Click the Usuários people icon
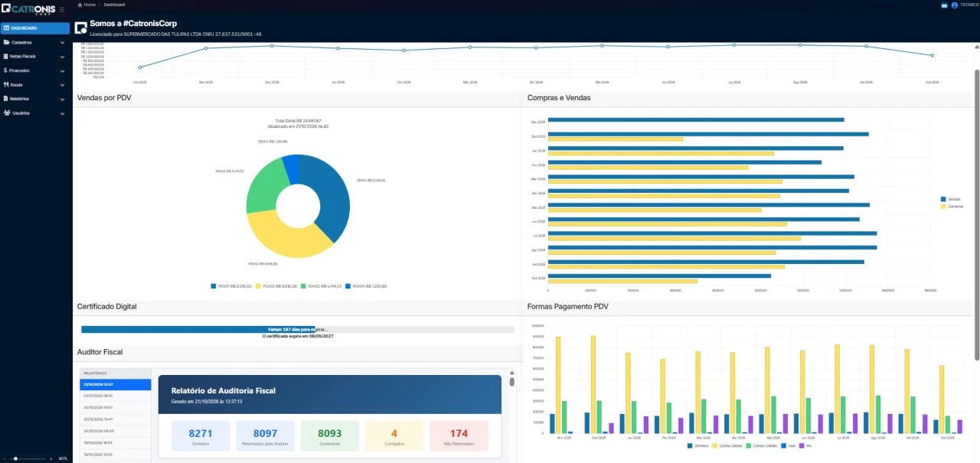This screenshot has width=980, height=463. pyautogui.click(x=6, y=113)
